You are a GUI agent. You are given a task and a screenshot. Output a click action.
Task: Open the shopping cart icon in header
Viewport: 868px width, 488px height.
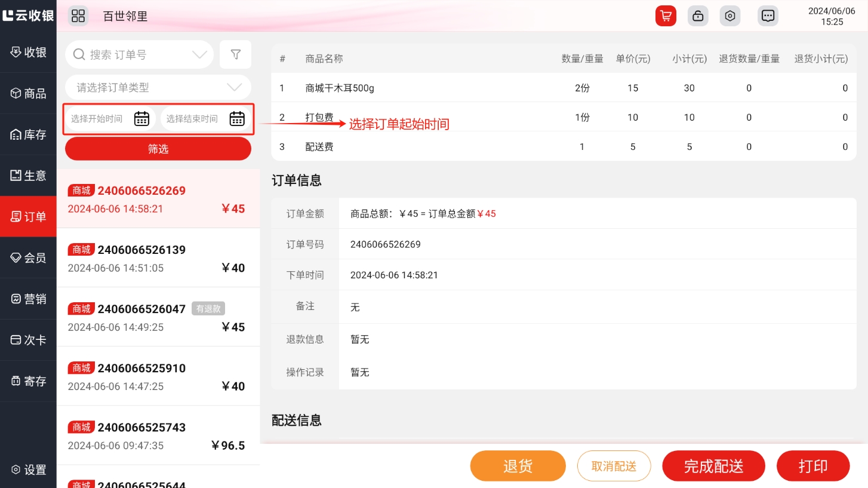tap(665, 16)
